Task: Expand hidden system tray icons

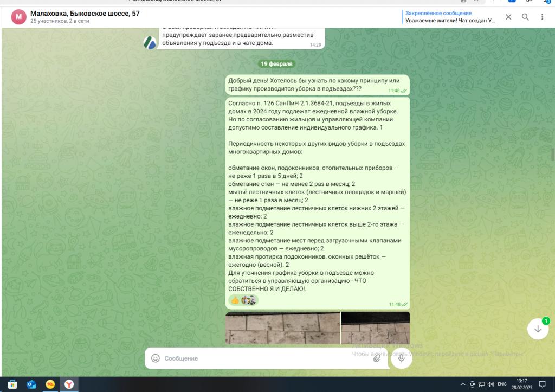Action: coord(463,384)
